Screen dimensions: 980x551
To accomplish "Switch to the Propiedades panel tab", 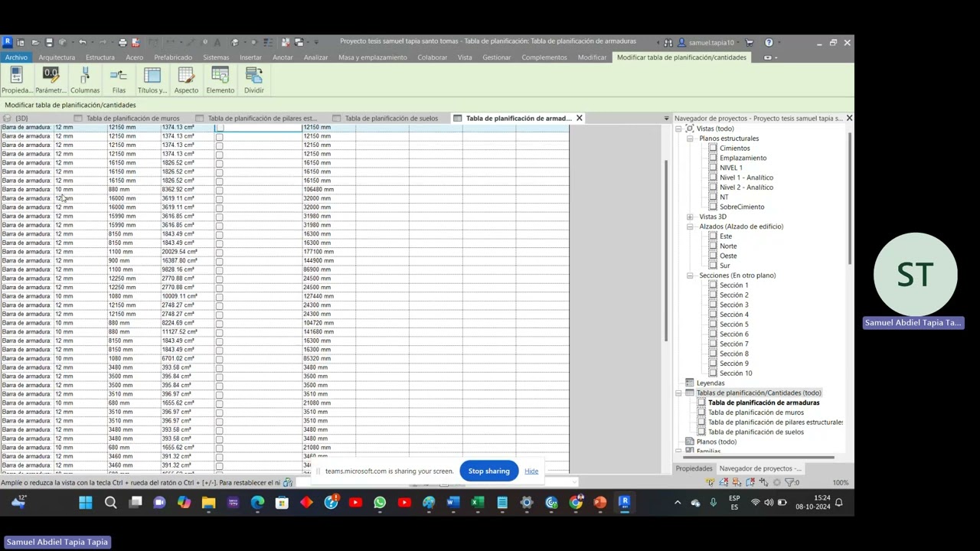I will tap(694, 468).
